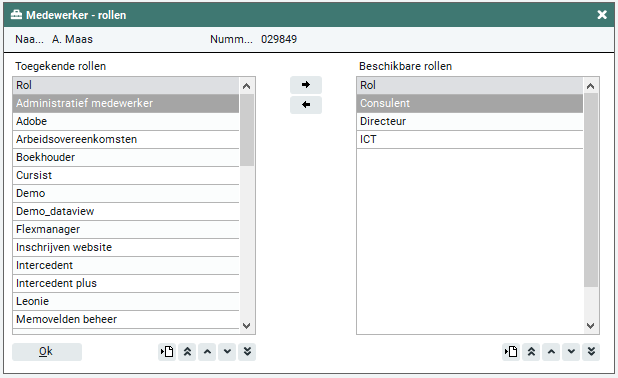
Task: Jump to first row in Beschikbare rollen
Action: [x=531, y=352]
